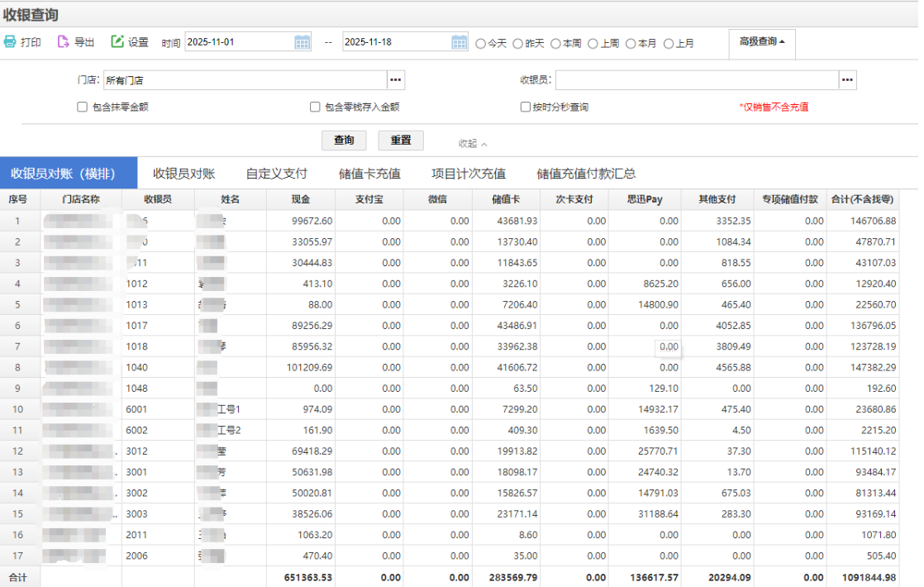Go to the 储值充值付款汇总 tab
Image resolution: width=924 pixels, height=587 pixels.
tap(586, 174)
